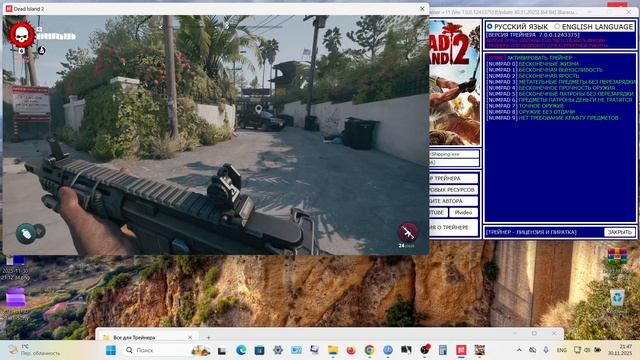Click the black taskbar icon with red badge
The image size is (640, 360).
point(425,349)
